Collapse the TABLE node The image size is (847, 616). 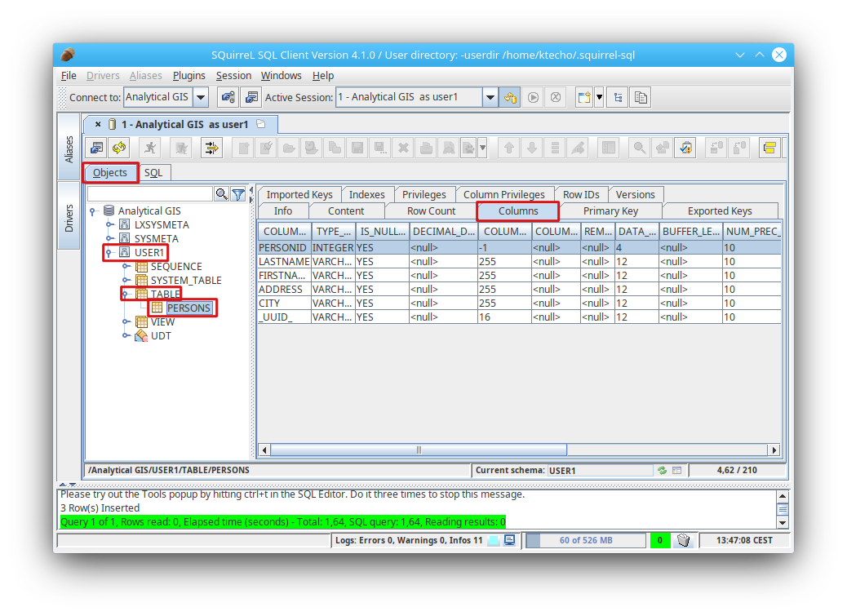(x=126, y=294)
